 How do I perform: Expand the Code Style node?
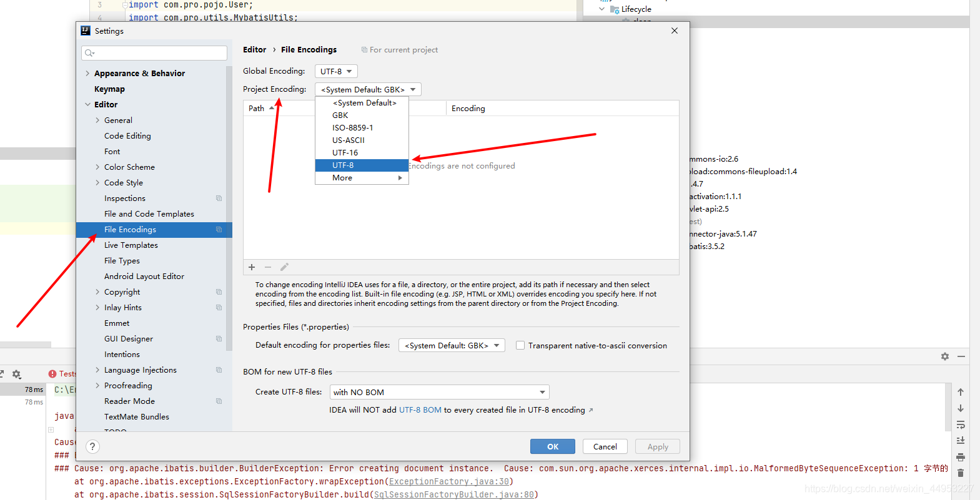coord(97,183)
